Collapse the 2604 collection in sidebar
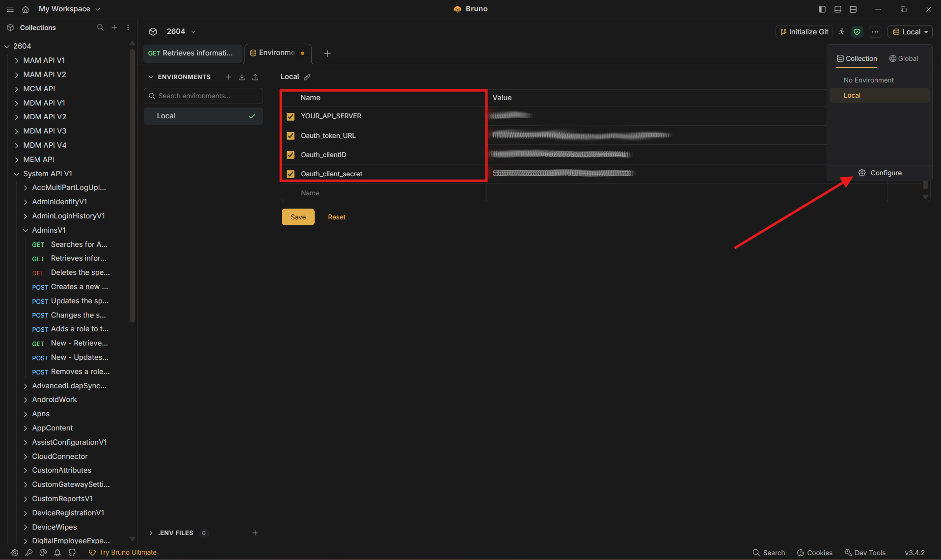This screenshot has width=941, height=560. point(7,46)
